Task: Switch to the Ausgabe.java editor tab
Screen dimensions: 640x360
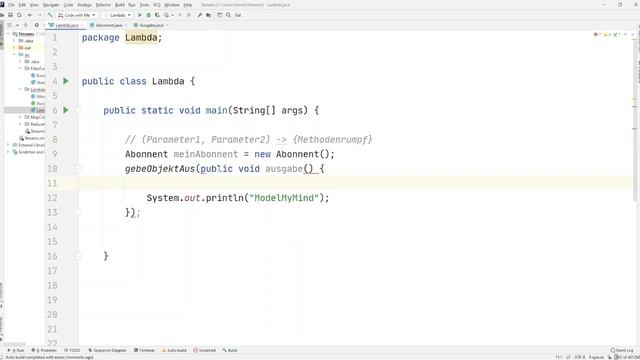Action: point(150,25)
